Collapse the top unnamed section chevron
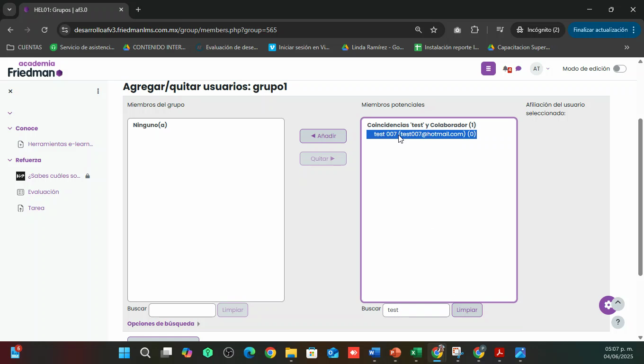The height and width of the screenshot is (364, 644). (10, 113)
